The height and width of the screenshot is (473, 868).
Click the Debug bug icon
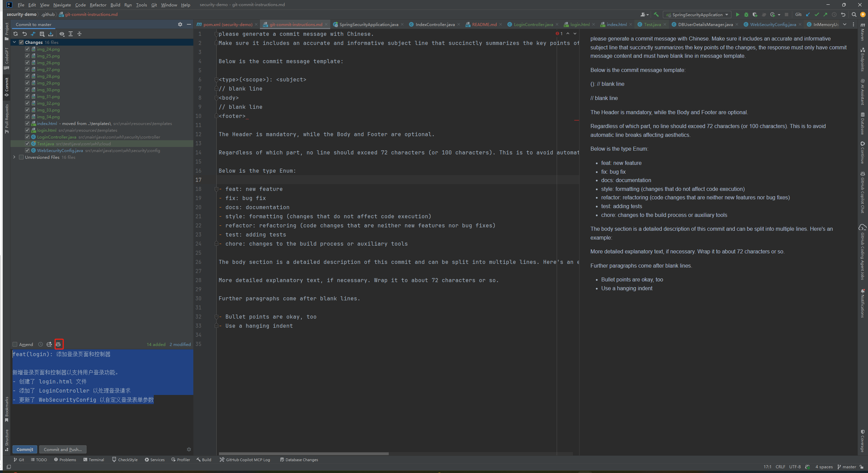(746, 15)
